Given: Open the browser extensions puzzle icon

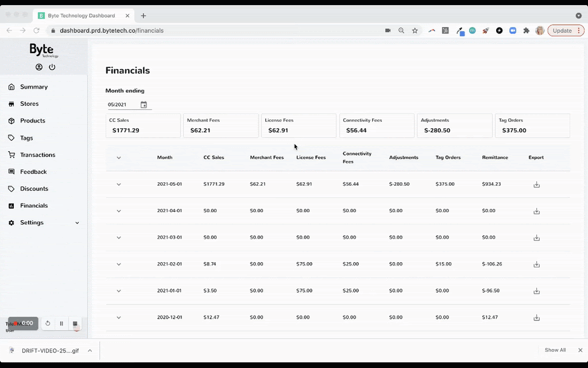Looking at the screenshot, I should click(x=526, y=30).
